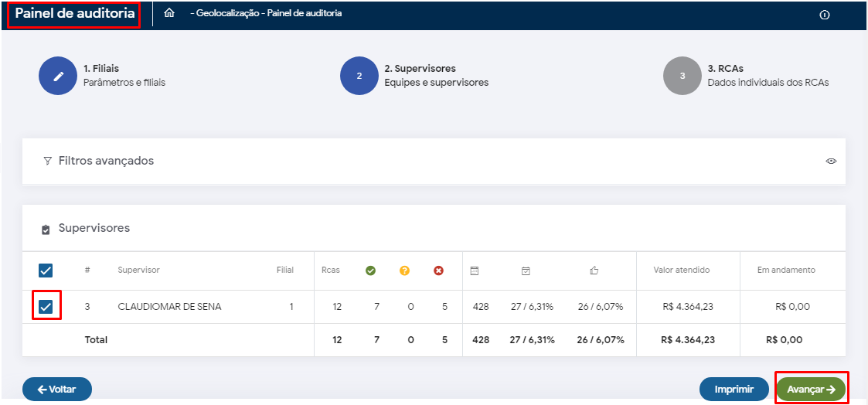
Task: Click the funnel icon of Filtros avançados
Action: pos(48,161)
